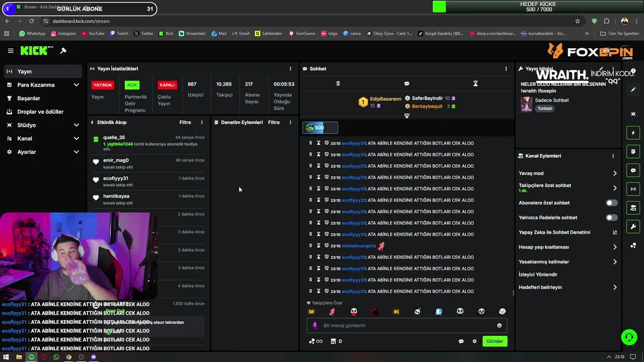Click the server icon in right sidebar
644x362 pixels.
click(x=633, y=208)
